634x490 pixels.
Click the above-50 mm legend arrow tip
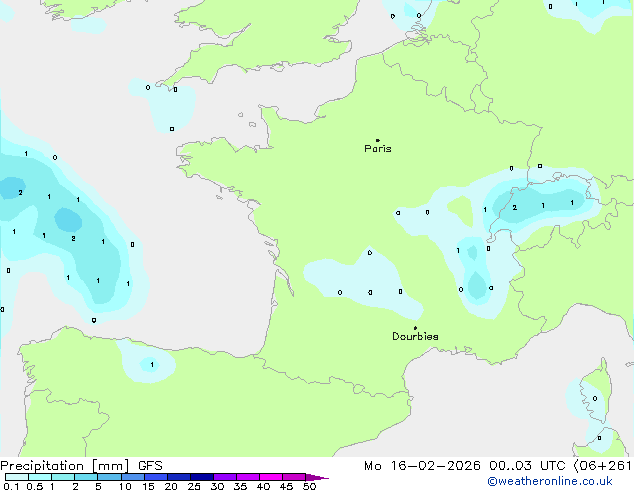tap(317, 477)
